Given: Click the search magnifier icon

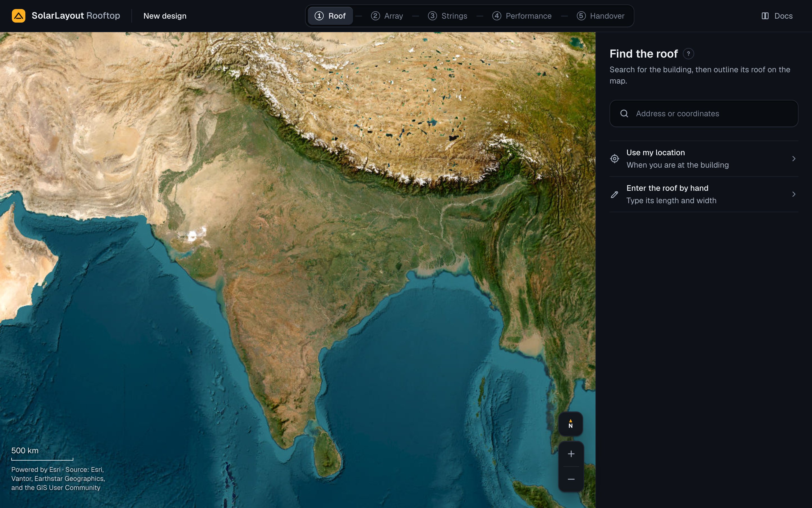Looking at the screenshot, I should [624, 113].
